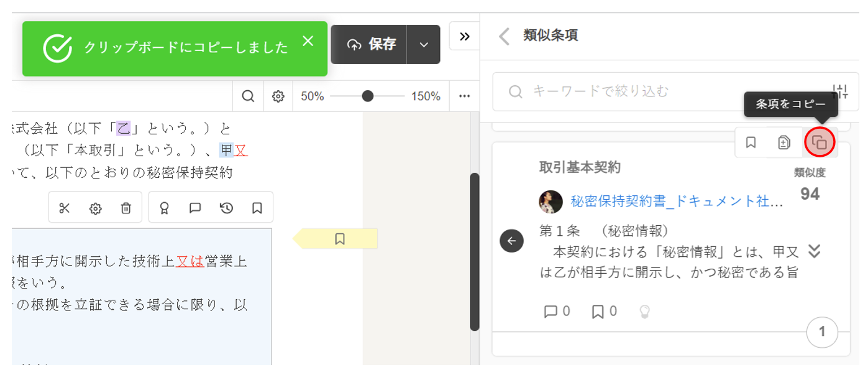868x367 pixels.
Task: Collapse panel with double arrow button
Action: (x=464, y=37)
